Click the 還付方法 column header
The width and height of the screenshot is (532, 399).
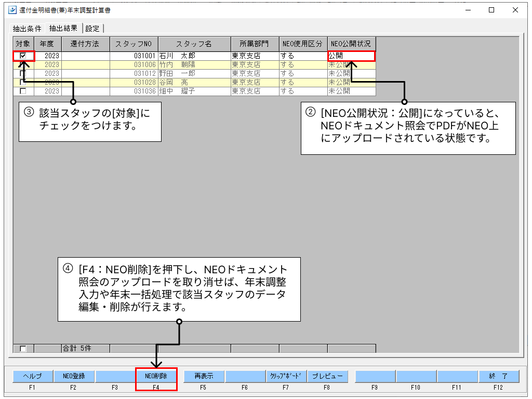click(86, 44)
